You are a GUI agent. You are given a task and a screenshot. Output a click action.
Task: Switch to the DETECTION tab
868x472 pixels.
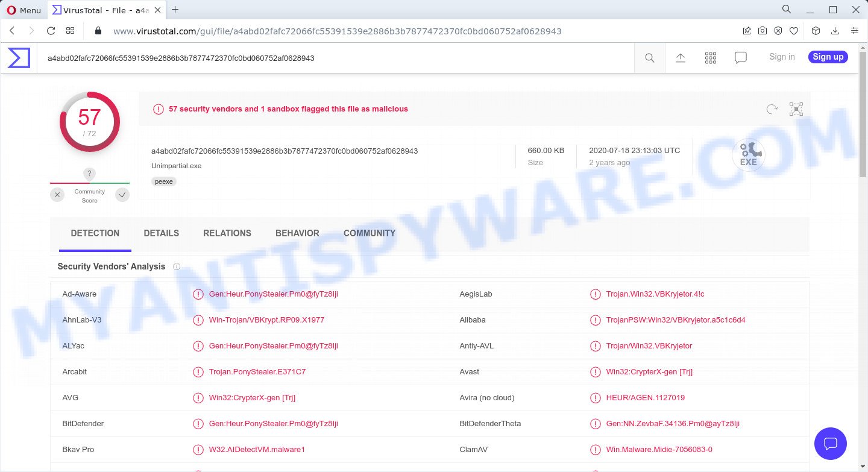click(x=95, y=233)
